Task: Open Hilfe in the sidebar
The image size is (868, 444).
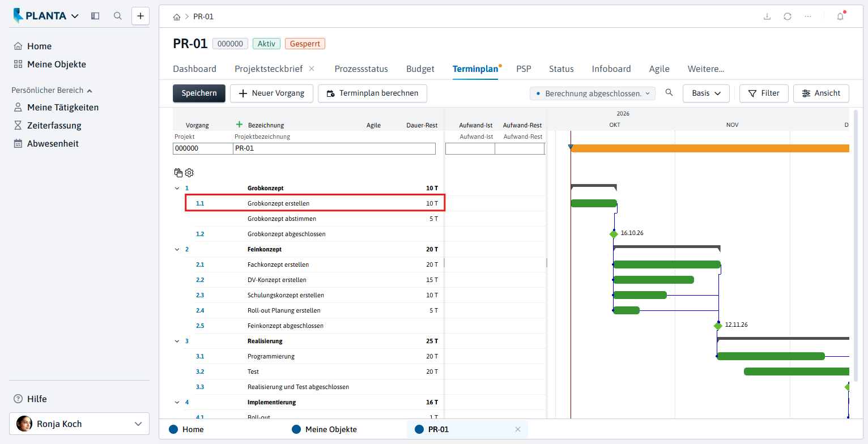Action: click(x=31, y=399)
